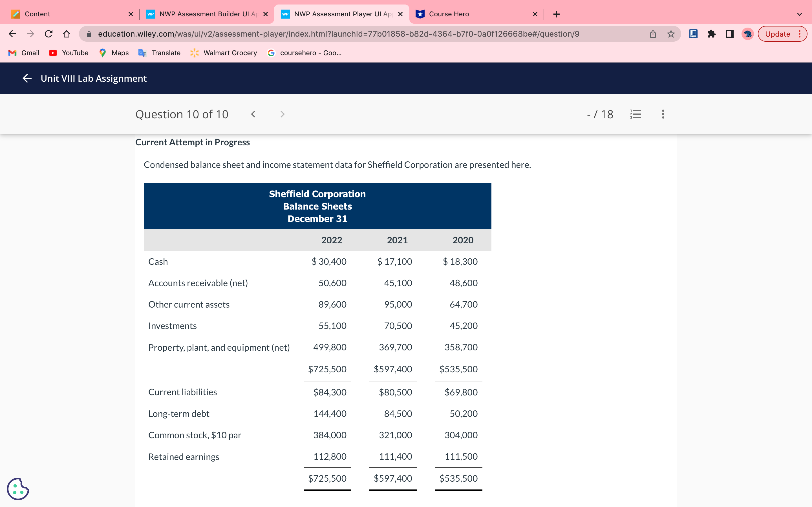Go to the previous question with the left chevron
This screenshot has width=812, height=507.
click(253, 114)
